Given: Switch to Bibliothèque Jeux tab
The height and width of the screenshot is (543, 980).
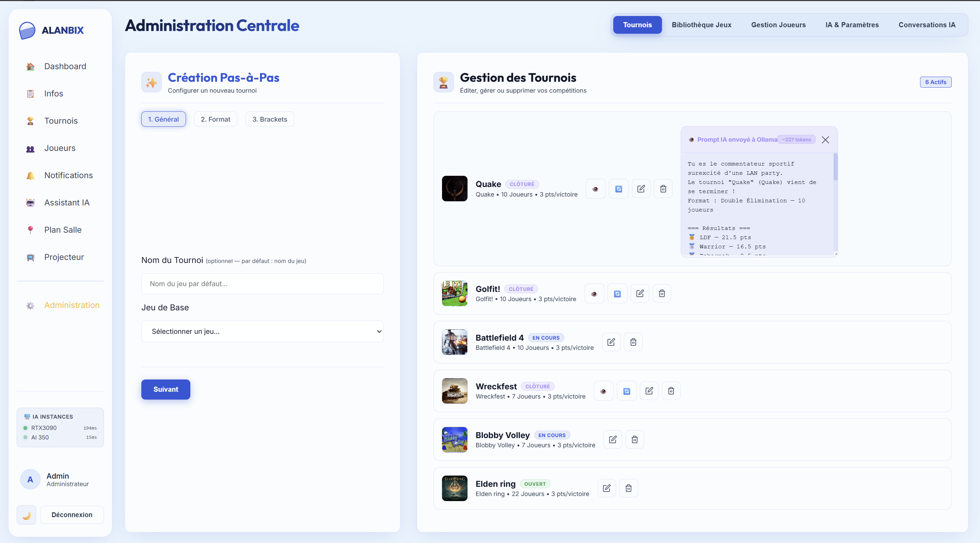Looking at the screenshot, I should coord(701,25).
